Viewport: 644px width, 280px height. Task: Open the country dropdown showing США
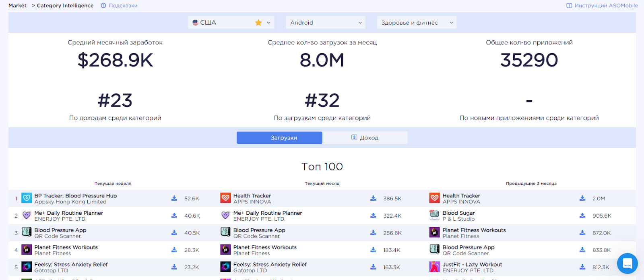click(231, 23)
